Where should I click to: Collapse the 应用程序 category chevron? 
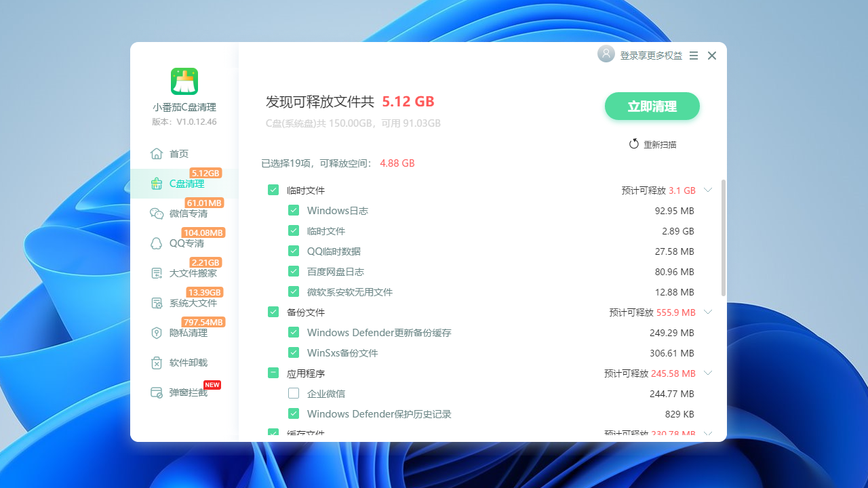pyautogui.click(x=708, y=373)
